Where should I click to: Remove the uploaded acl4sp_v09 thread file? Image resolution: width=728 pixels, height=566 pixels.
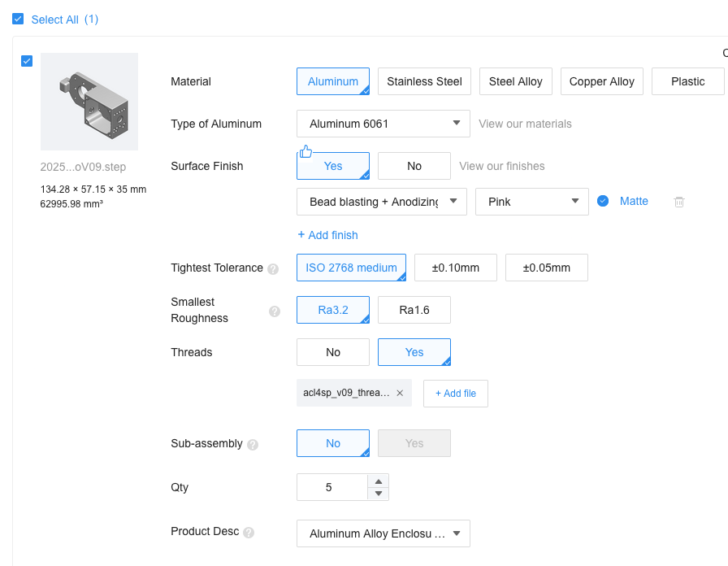pyautogui.click(x=400, y=393)
